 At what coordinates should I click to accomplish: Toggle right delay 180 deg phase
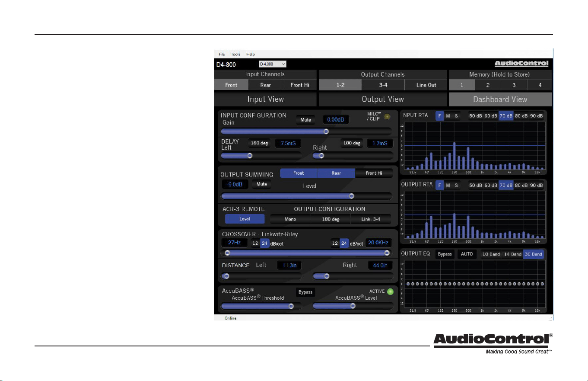pos(351,143)
